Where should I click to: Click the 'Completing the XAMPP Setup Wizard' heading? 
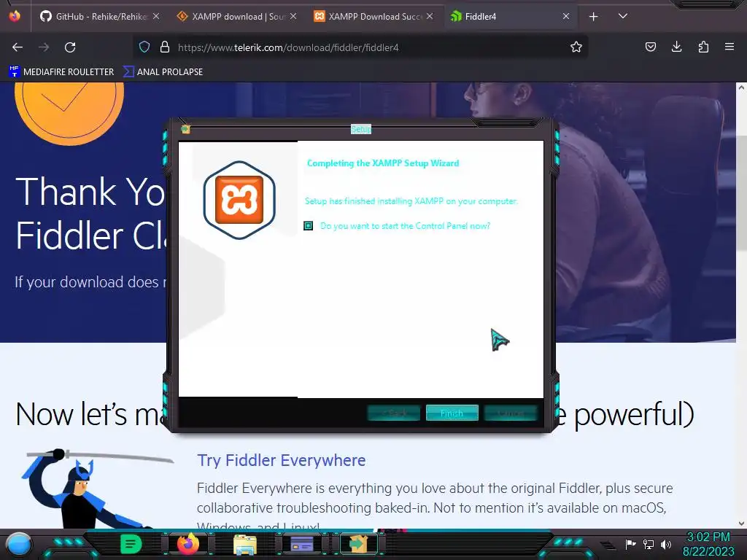[x=383, y=163]
